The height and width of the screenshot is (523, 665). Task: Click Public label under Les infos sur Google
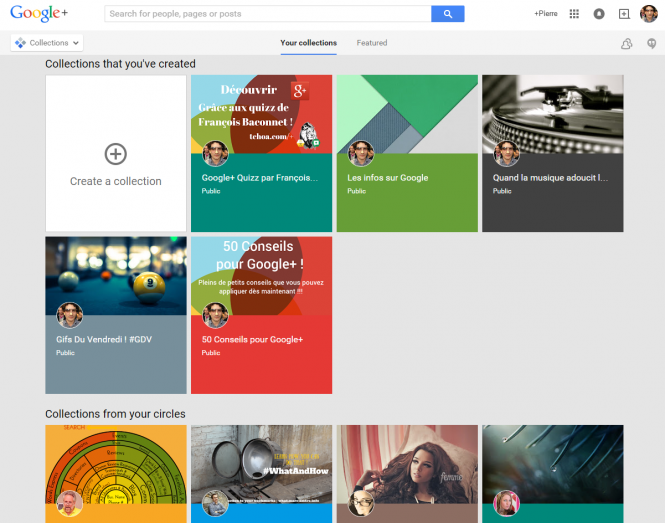[356, 191]
